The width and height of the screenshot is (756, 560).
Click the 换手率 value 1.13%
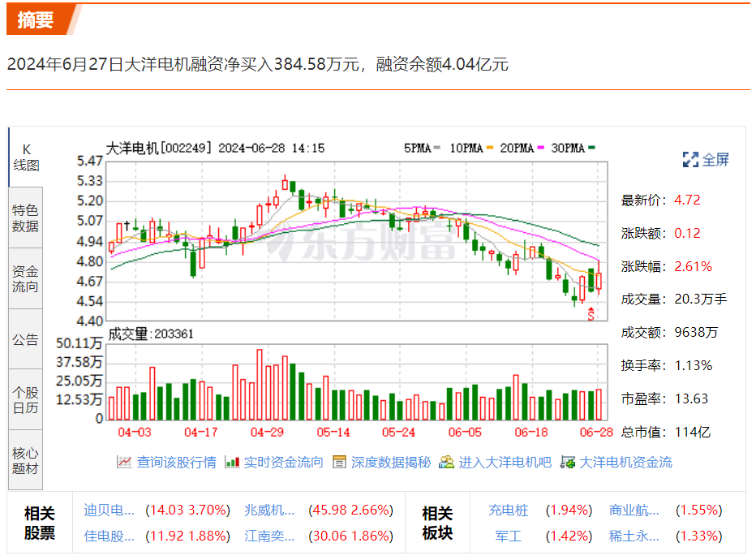(x=693, y=365)
